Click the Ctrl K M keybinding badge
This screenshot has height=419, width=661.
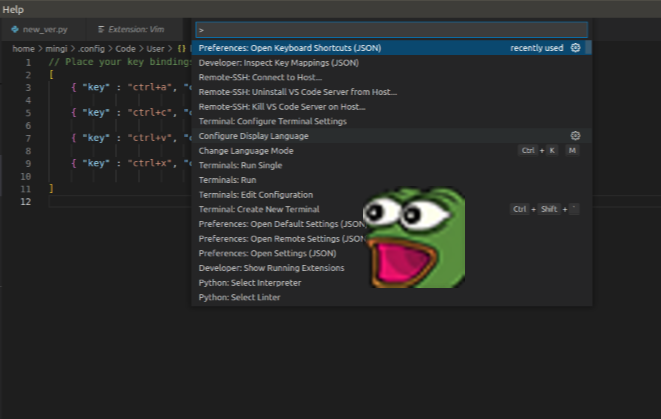click(548, 150)
